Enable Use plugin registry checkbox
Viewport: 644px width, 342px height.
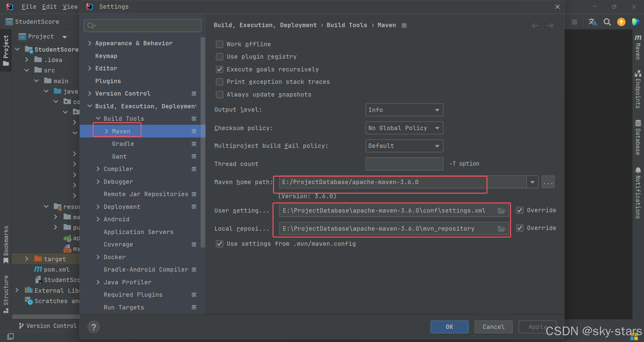click(219, 57)
